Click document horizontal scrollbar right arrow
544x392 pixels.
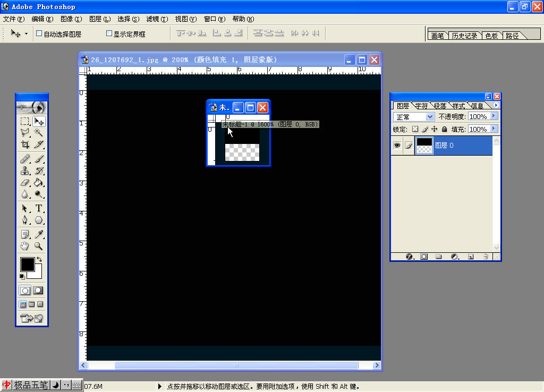(377, 365)
